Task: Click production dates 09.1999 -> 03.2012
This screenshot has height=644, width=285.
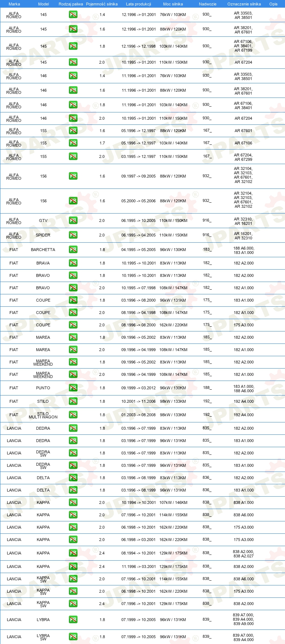Action: pos(138,388)
